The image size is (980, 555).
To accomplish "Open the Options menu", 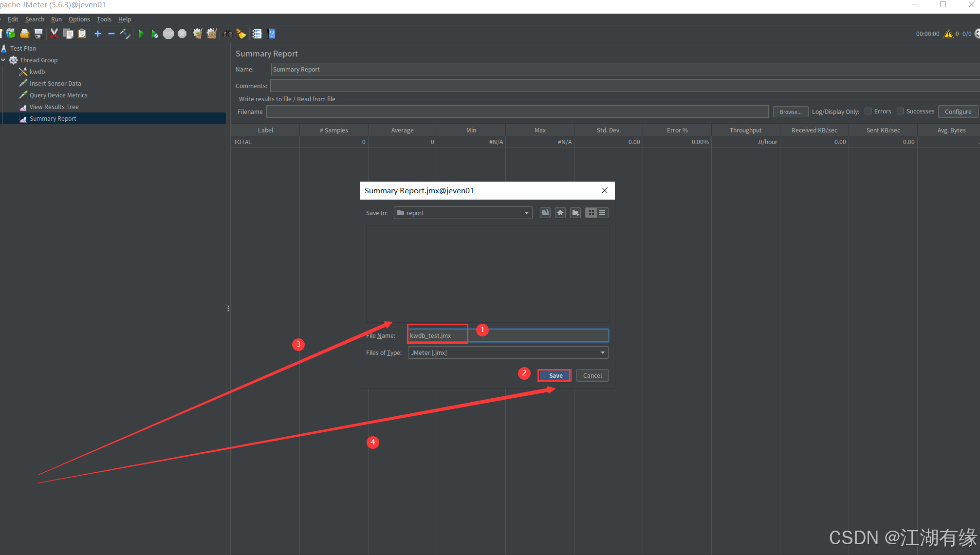I will 79,19.
